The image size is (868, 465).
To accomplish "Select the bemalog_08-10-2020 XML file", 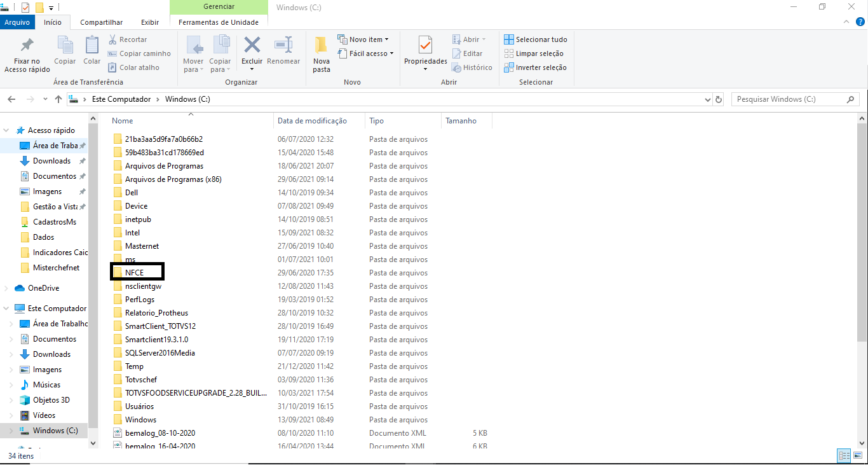I will click(x=159, y=433).
